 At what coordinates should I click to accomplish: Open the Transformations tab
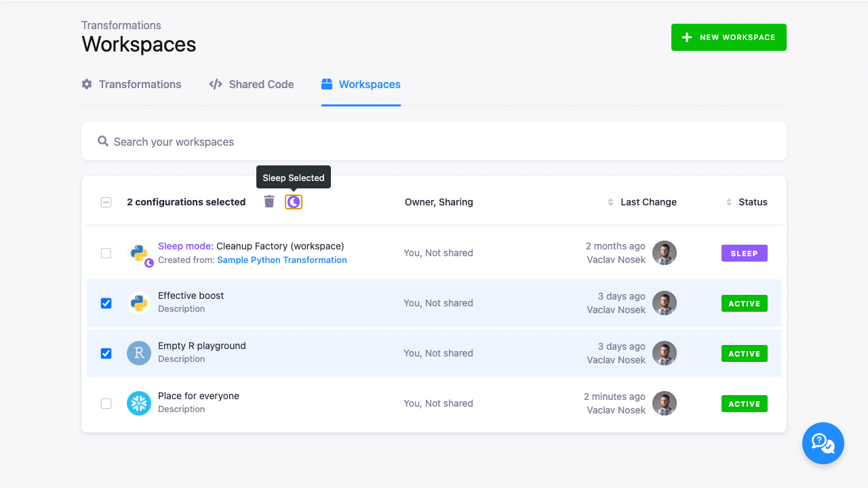(x=140, y=84)
